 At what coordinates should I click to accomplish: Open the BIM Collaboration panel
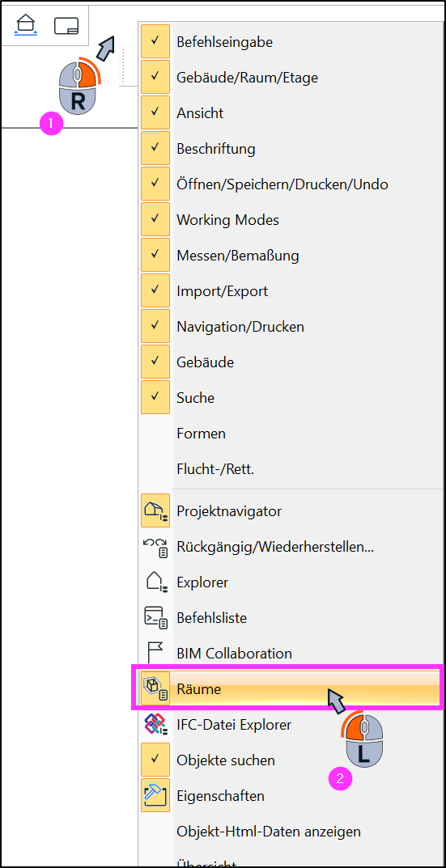pos(291,653)
